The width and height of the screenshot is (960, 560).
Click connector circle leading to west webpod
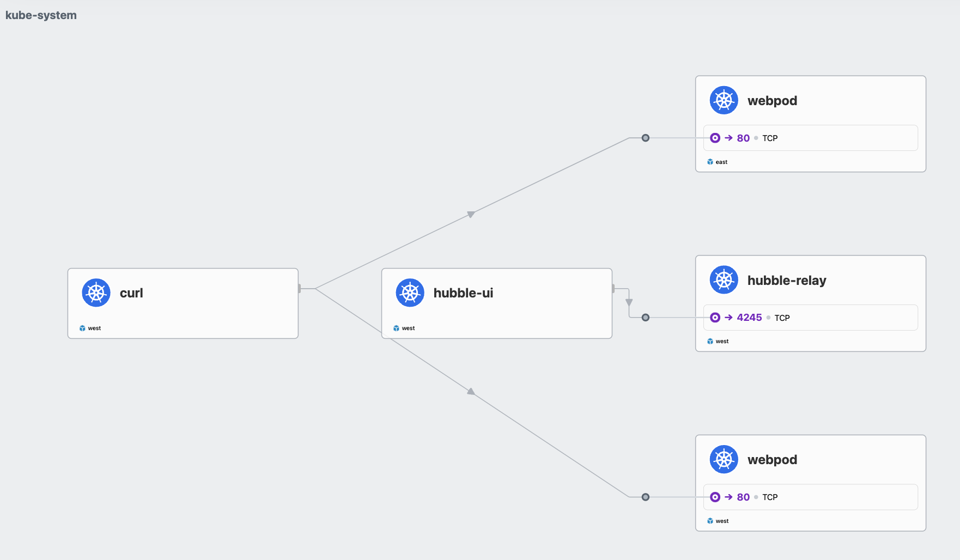[645, 497]
